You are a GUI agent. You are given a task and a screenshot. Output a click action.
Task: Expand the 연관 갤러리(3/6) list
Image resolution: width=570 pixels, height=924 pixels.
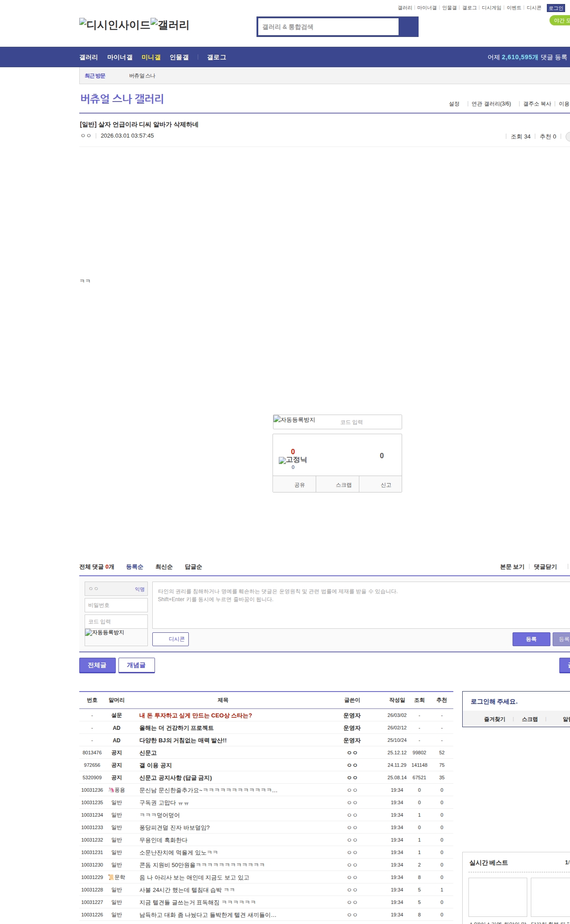[x=491, y=104]
